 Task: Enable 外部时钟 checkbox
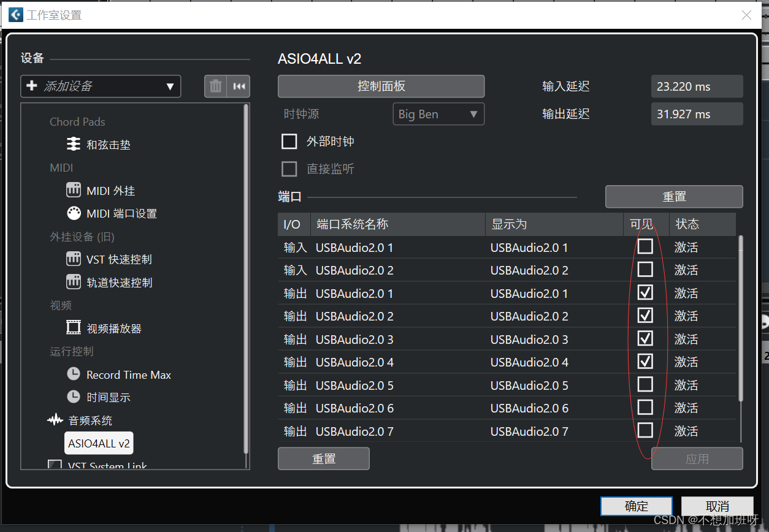(x=289, y=142)
